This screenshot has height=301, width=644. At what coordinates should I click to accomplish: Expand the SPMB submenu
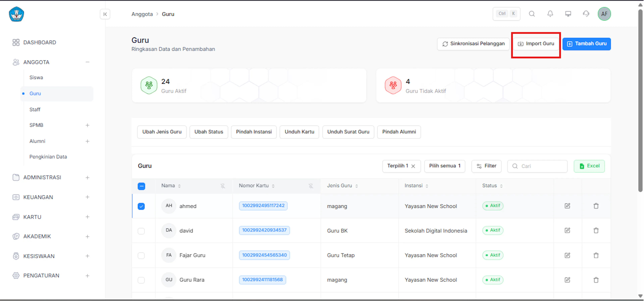point(87,125)
